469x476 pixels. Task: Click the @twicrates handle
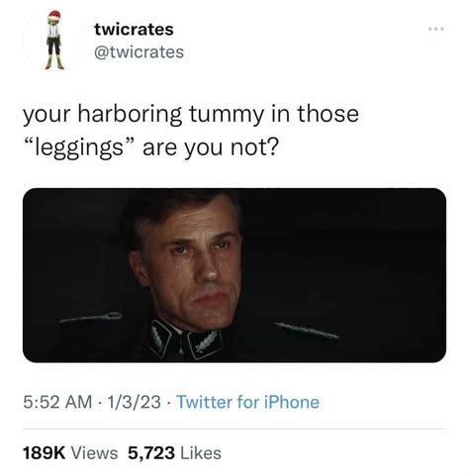pos(139,52)
